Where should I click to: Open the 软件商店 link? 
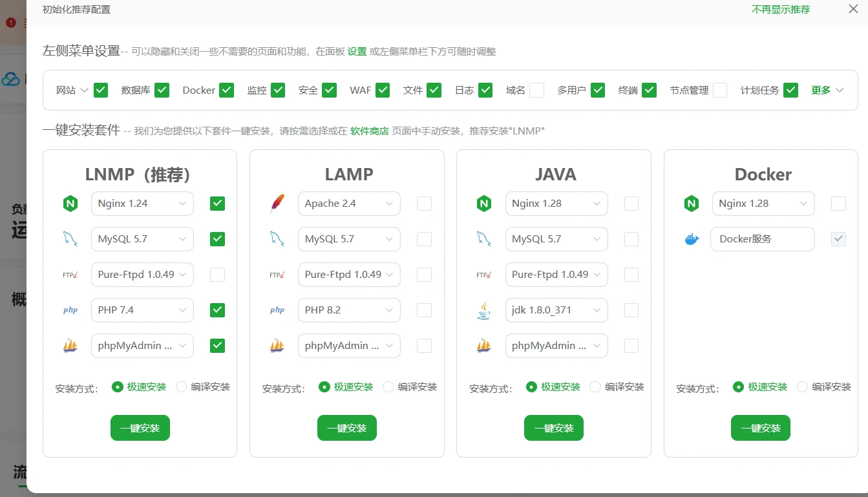click(x=369, y=131)
